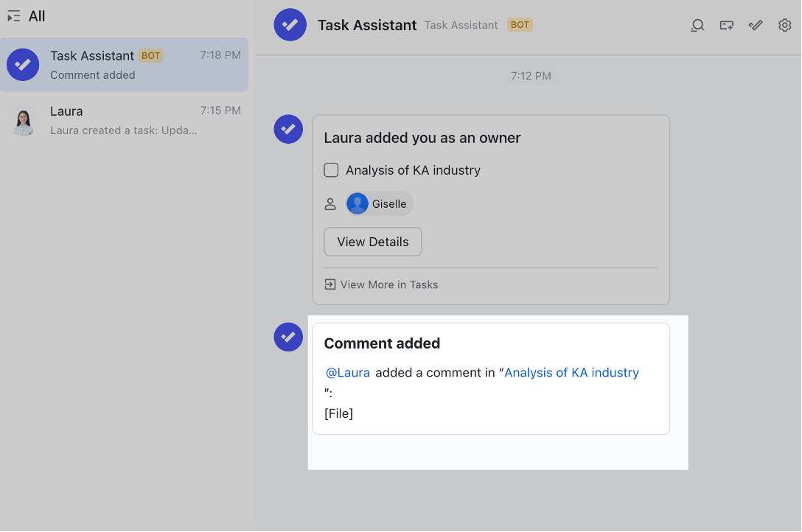Open the Laura conversation in the sidebar
Screen dimensions: 802x532
pyautogui.click(x=125, y=119)
